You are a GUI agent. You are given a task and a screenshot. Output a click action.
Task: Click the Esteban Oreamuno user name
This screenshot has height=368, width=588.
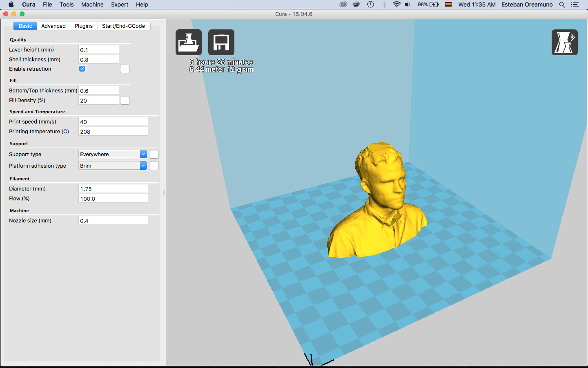(527, 4)
